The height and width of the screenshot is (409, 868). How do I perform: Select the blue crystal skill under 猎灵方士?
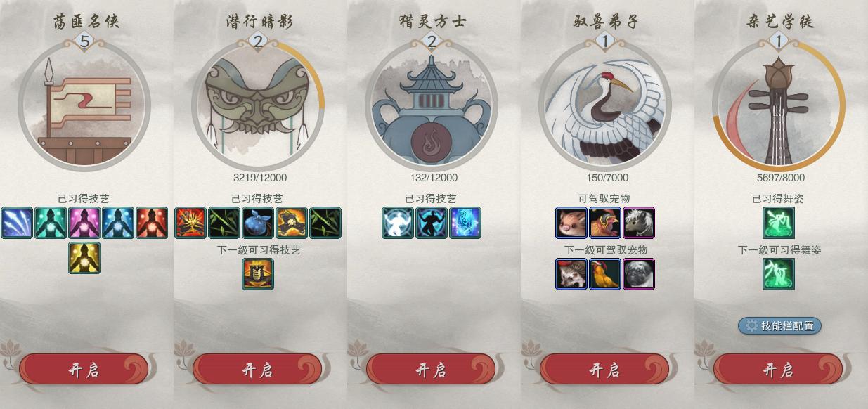click(465, 223)
